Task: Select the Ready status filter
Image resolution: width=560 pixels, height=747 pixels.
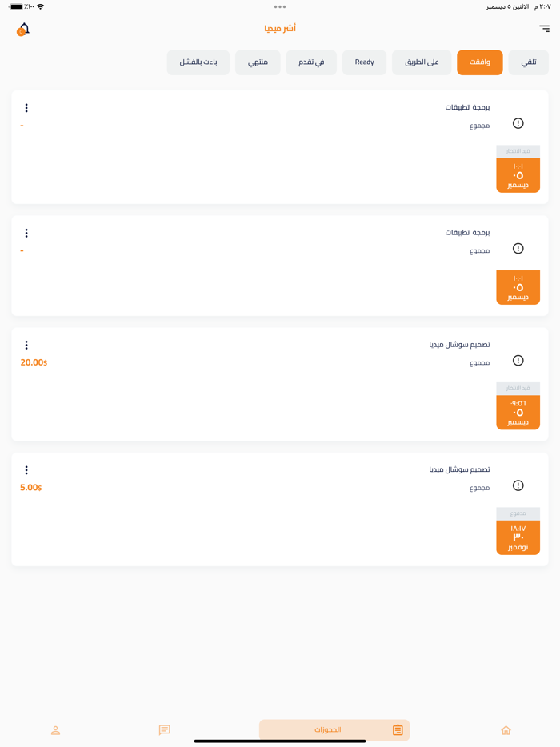Action: click(x=364, y=62)
